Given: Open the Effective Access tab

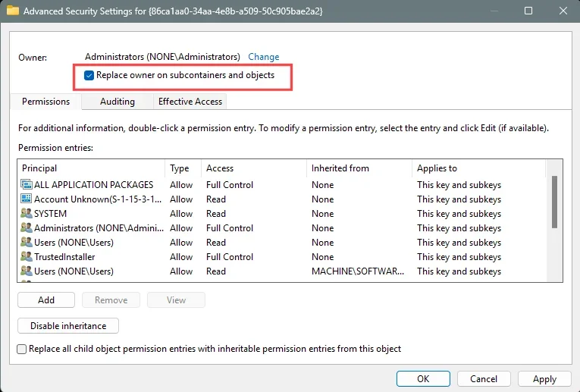Looking at the screenshot, I should pos(190,102).
